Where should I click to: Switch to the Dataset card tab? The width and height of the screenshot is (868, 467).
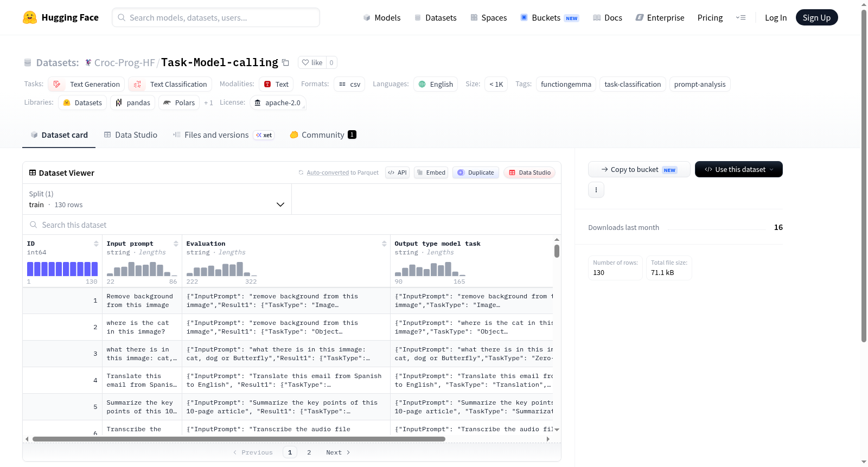coord(59,135)
